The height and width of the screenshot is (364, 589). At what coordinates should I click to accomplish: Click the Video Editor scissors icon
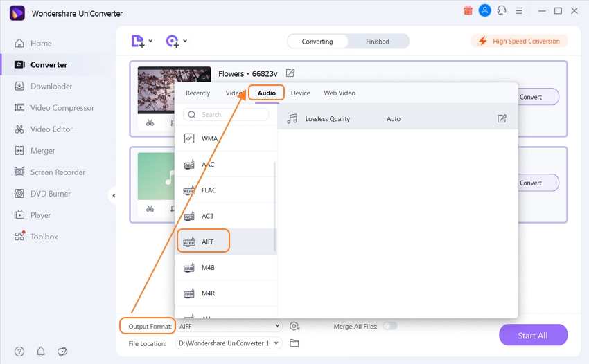point(19,129)
